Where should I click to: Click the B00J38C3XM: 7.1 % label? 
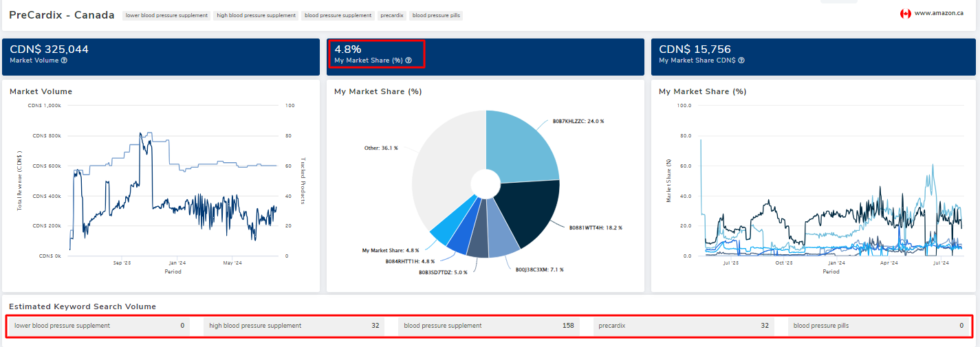tap(539, 270)
